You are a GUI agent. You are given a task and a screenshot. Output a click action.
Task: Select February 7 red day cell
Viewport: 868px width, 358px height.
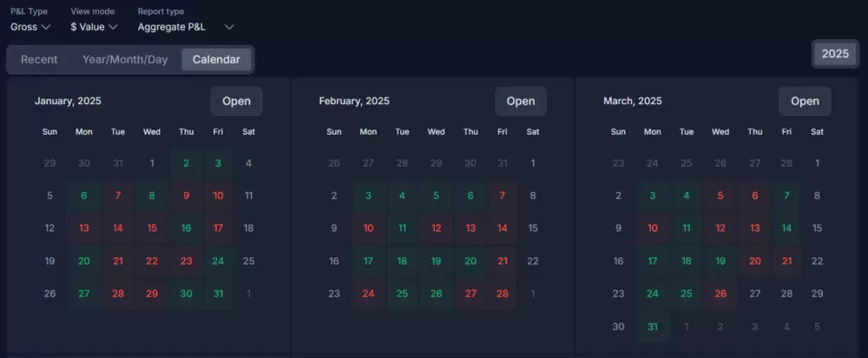pyautogui.click(x=502, y=196)
